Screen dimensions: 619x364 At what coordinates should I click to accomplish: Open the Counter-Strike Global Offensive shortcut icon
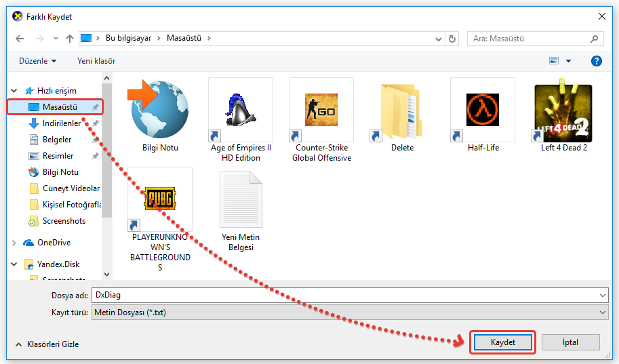pos(321,110)
